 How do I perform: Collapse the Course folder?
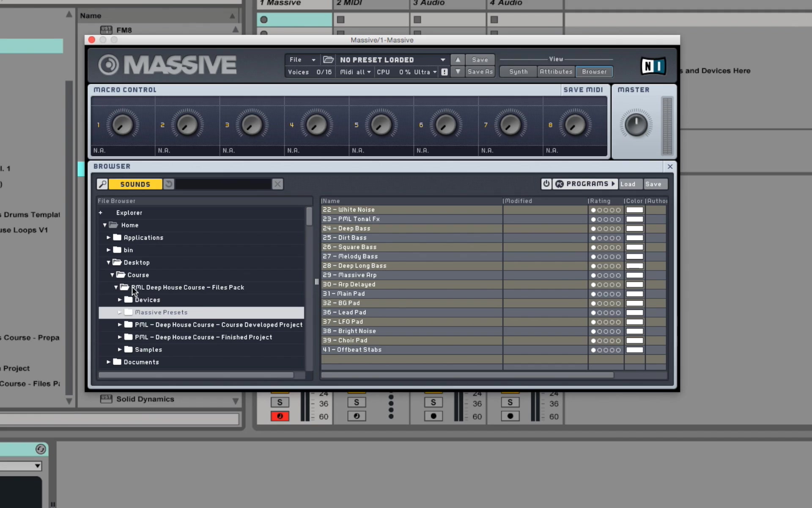coord(112,275)
